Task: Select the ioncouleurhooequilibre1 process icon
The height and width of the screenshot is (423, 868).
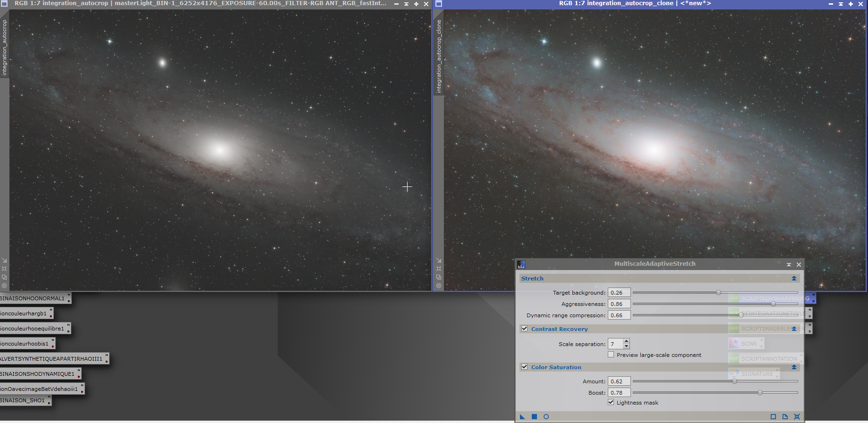Action: pos(35,329)
